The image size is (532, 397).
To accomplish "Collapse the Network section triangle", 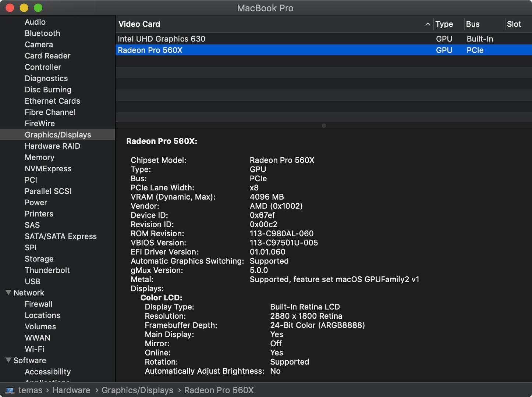I will [8, 293].
